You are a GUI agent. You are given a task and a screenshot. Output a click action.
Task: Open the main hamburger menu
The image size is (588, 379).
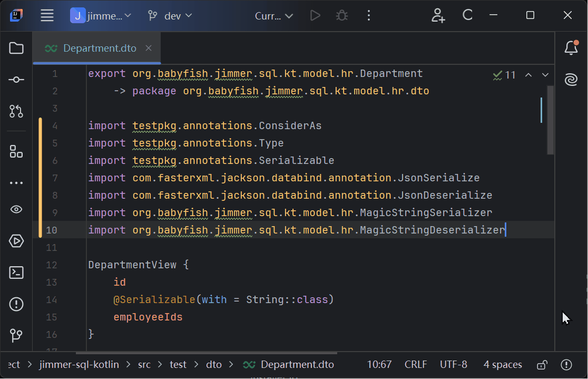click(x=47, y=15)
